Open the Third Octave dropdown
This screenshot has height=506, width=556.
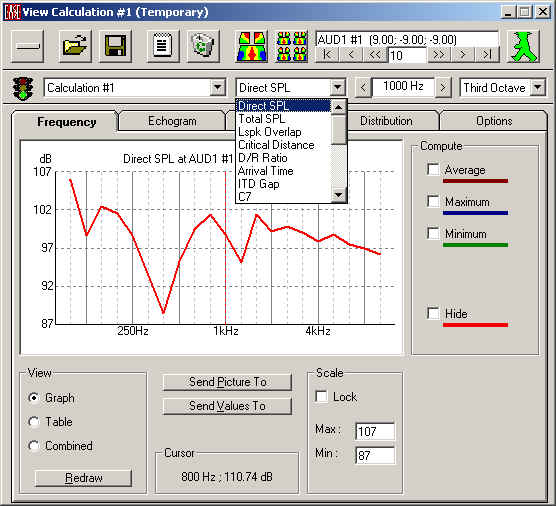tap(538, 88)
